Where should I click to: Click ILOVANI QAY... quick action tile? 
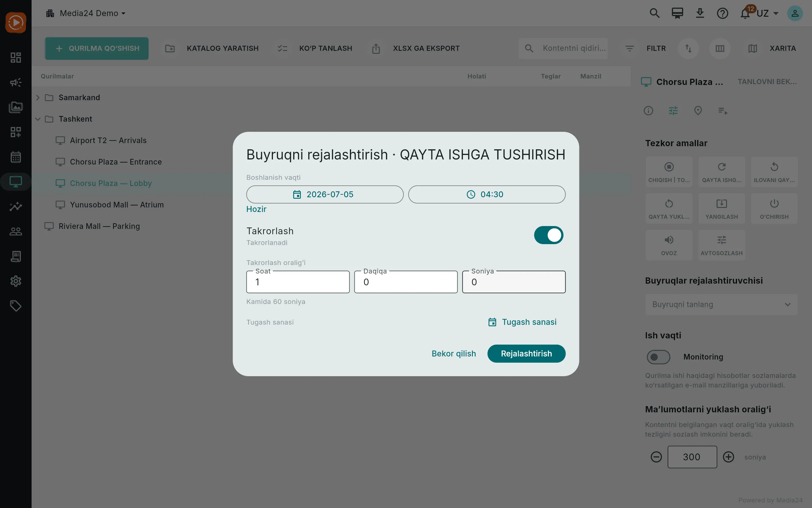click(x=774, y=172)
